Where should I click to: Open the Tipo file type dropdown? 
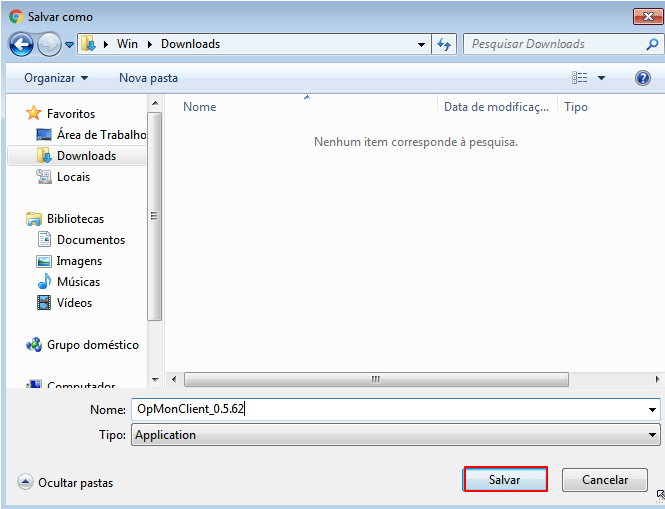coord(394,435)
